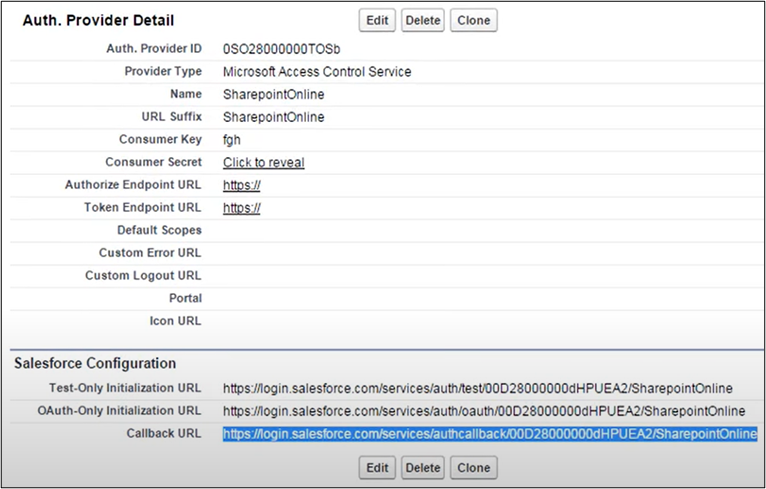Click the Custom Error URL label

click(150, 253)
